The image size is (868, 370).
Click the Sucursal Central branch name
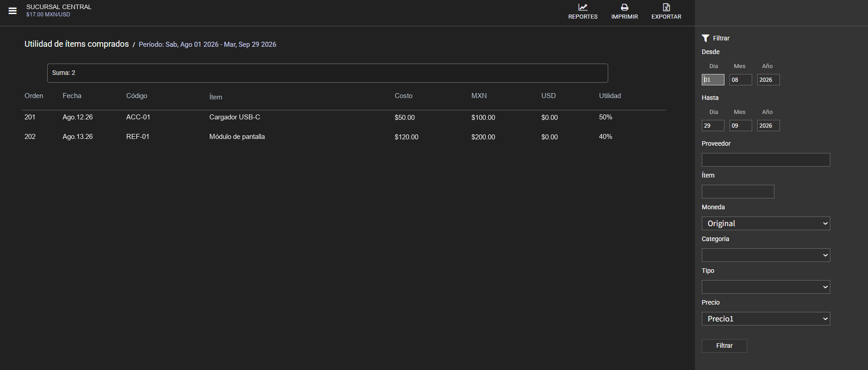(x=59, y=7)
